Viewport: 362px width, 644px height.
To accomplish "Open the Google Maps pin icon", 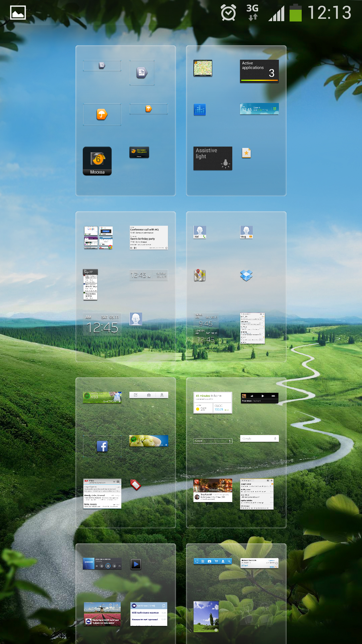I will point(199,275).
